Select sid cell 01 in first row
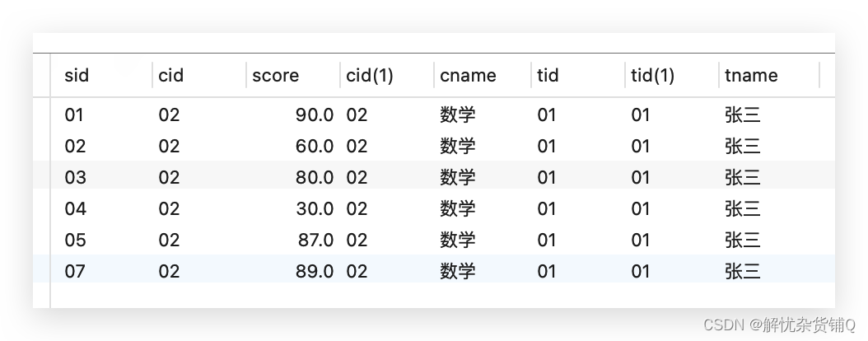 (x=73, y=115)
